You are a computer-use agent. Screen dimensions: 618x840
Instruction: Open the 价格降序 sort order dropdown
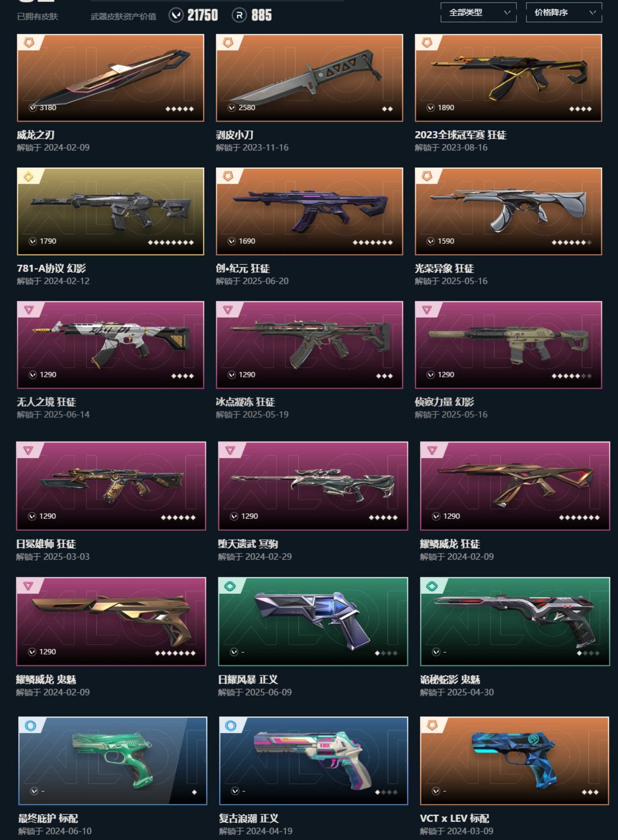coord(564,12)
